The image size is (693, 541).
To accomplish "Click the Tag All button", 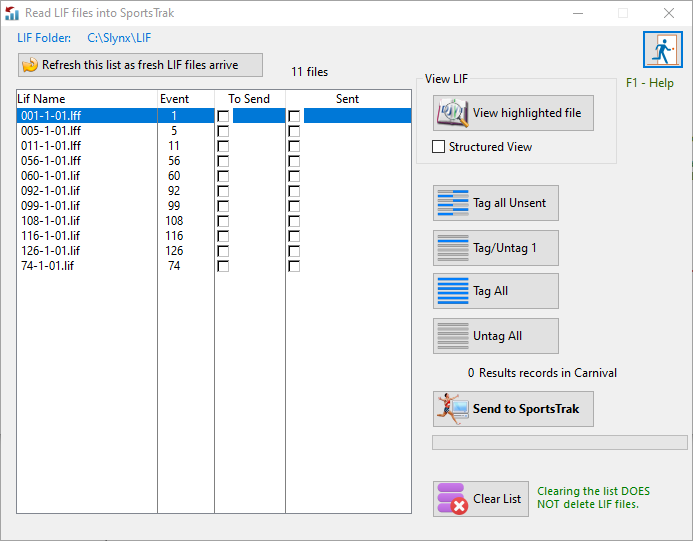I will [495, 291].
